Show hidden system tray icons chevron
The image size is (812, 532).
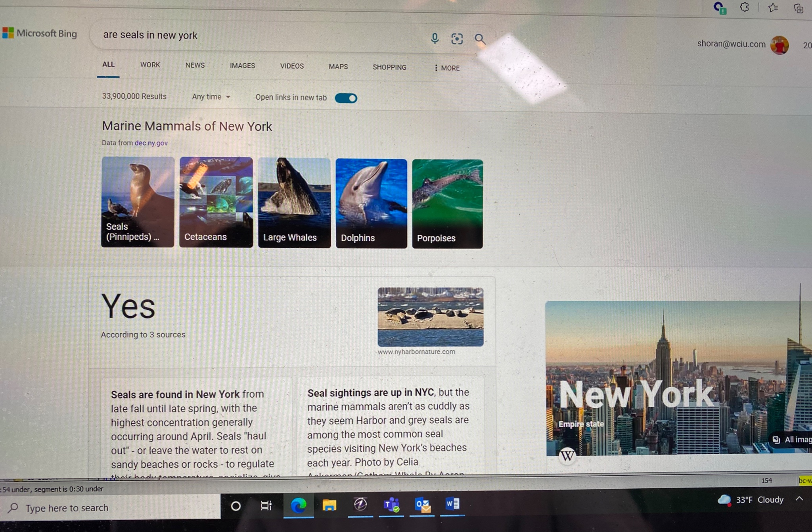(799, 499)
